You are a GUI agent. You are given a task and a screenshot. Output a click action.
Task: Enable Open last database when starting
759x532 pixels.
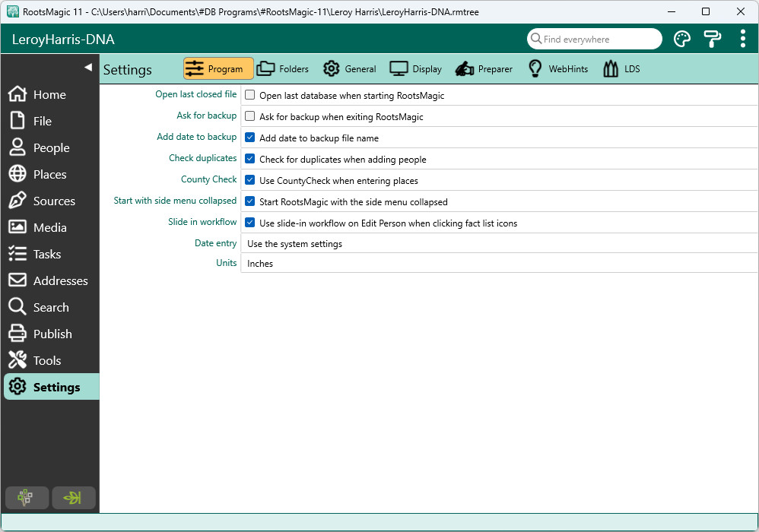coord(249,95)
